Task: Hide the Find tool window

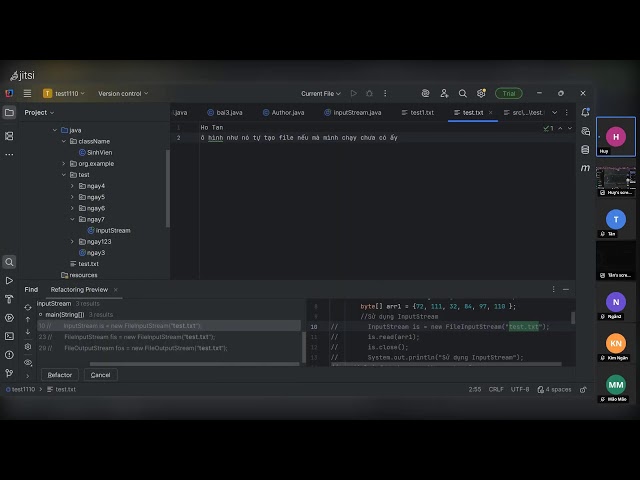Action: point(566,289)
